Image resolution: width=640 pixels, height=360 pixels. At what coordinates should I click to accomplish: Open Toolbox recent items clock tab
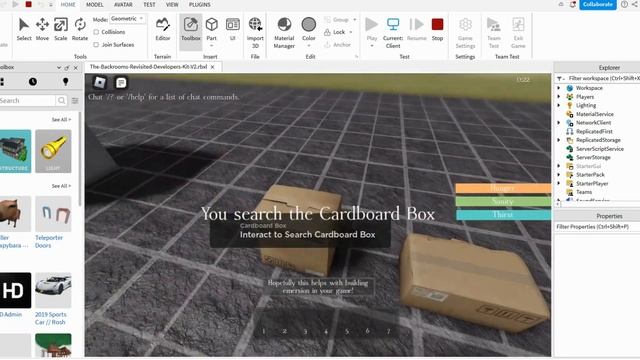pyautogui.click(x=33, y=82)
